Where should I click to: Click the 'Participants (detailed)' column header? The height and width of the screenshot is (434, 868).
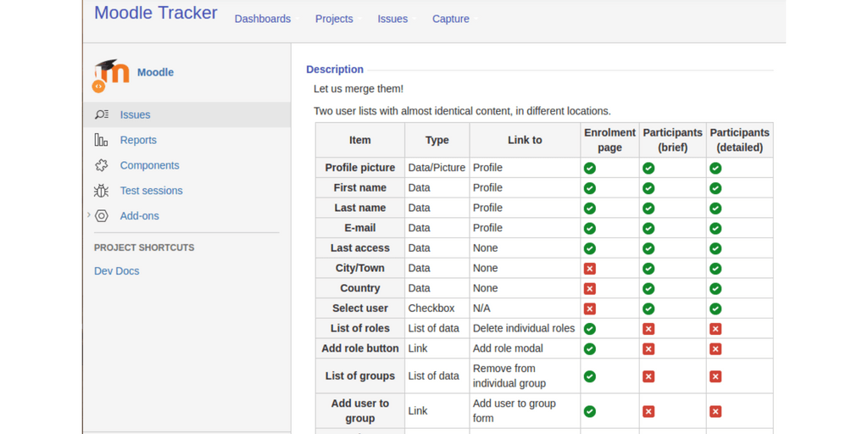coord(739,140)
